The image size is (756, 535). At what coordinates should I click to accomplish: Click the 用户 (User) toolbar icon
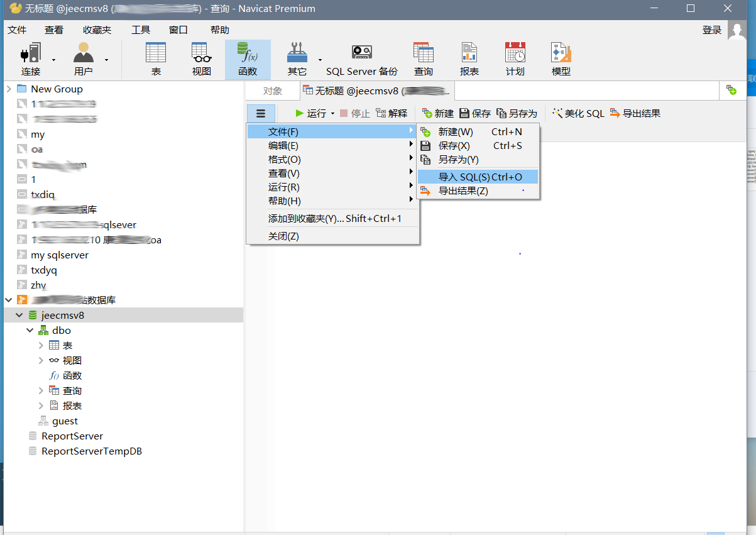83,59
